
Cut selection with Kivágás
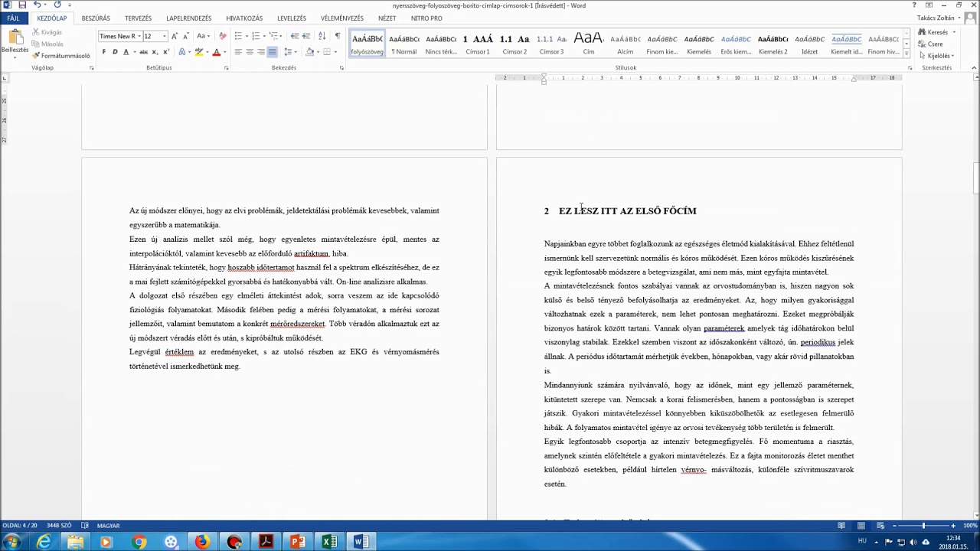pyautogui.click(x=47, y=32)
